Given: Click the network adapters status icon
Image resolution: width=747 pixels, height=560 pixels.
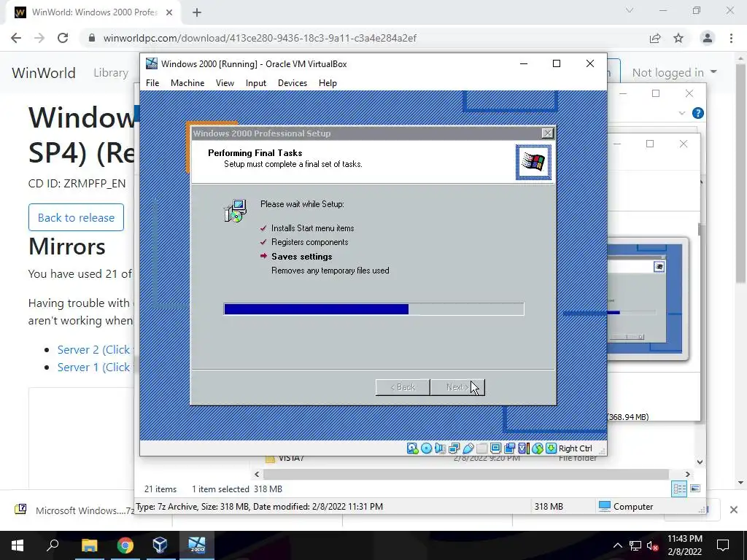Looking at the screenshot, I should click(x=454, y=448).
